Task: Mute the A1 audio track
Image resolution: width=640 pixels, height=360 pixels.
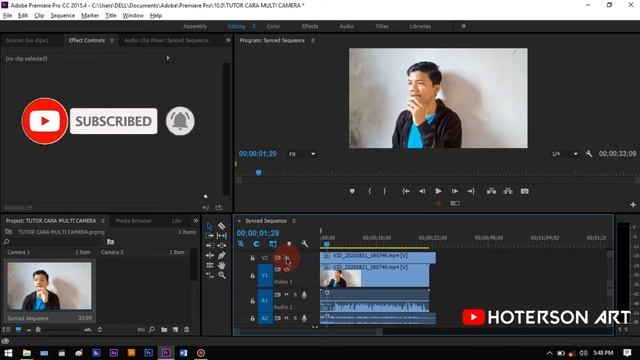Action: [287, 294]
